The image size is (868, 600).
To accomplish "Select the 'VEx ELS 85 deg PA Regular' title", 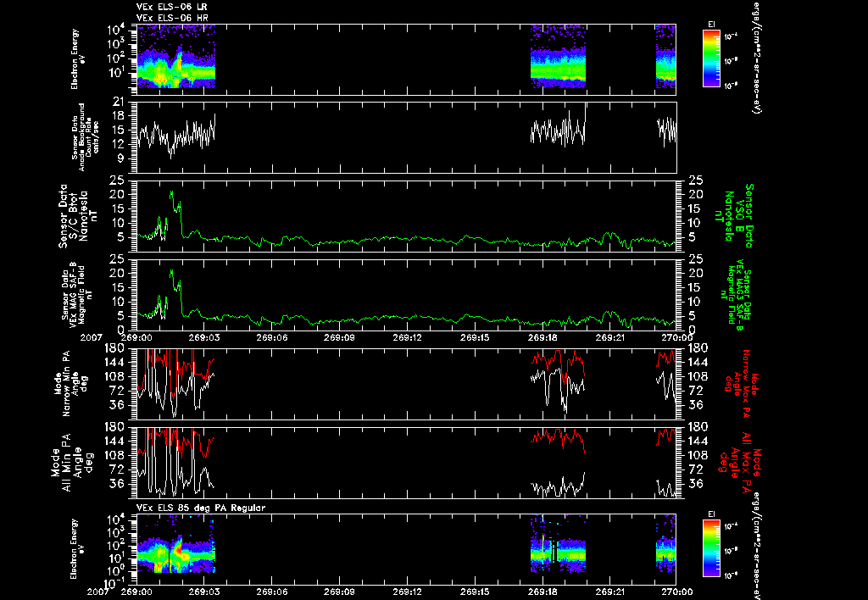I will 200,508.
